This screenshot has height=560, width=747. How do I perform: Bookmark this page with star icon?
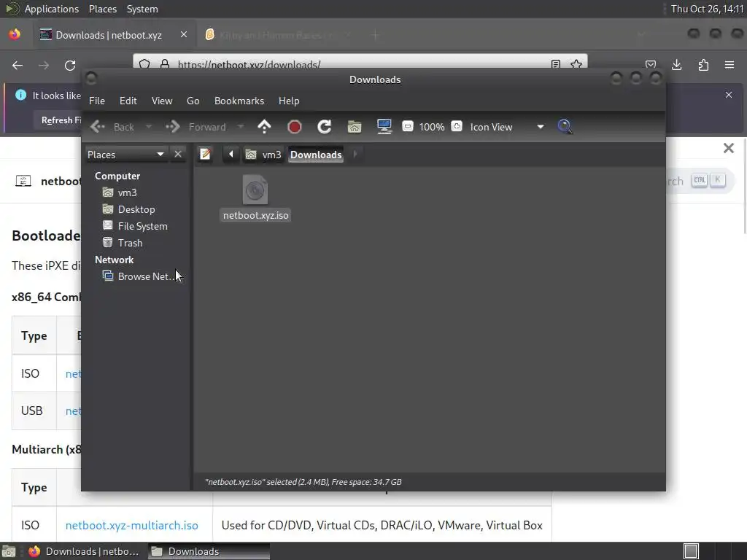576,64
